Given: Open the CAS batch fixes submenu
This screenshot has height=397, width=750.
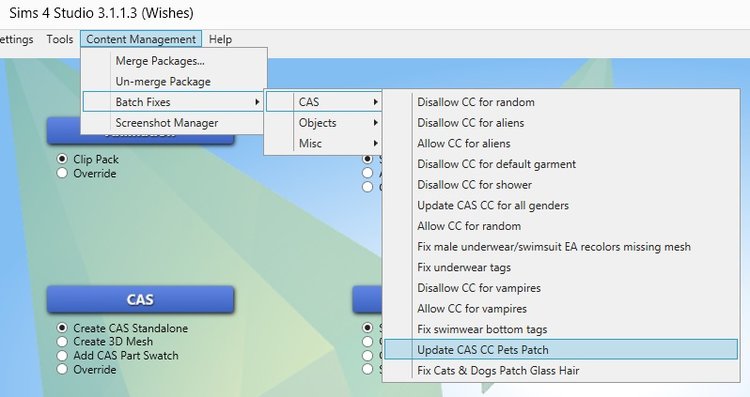Looking at the screenshot, I should coord(323,102).
